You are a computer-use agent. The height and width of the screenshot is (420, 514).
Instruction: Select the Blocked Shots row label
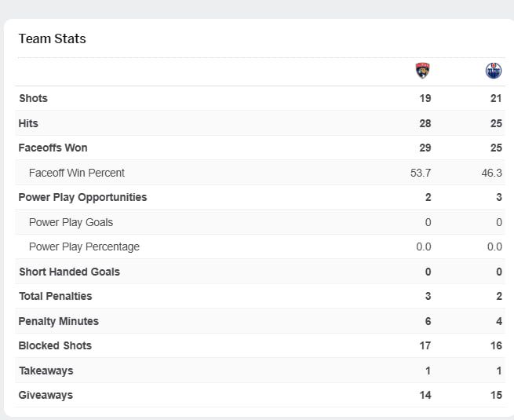(55, 345)
